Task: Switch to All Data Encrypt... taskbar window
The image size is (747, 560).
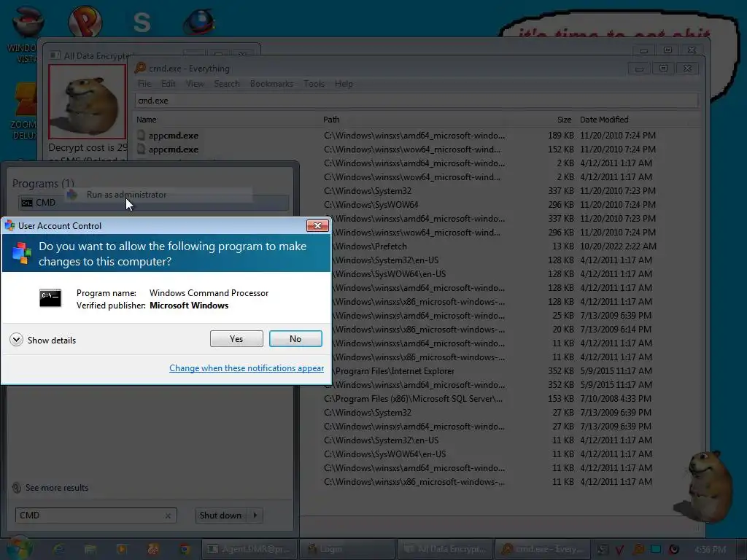Action: [x=445, y=549]
